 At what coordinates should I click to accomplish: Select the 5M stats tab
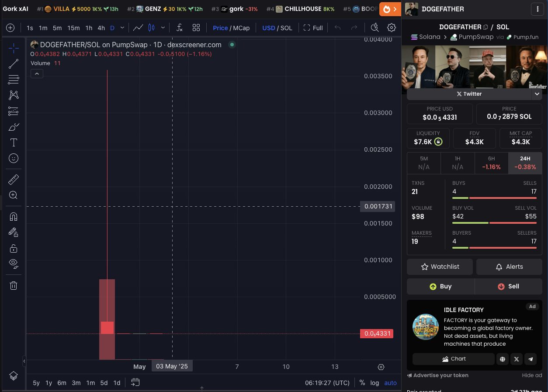424,163
